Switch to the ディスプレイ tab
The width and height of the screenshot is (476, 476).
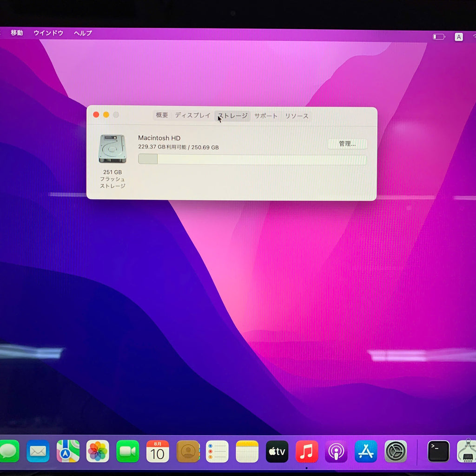pos(192,115)
